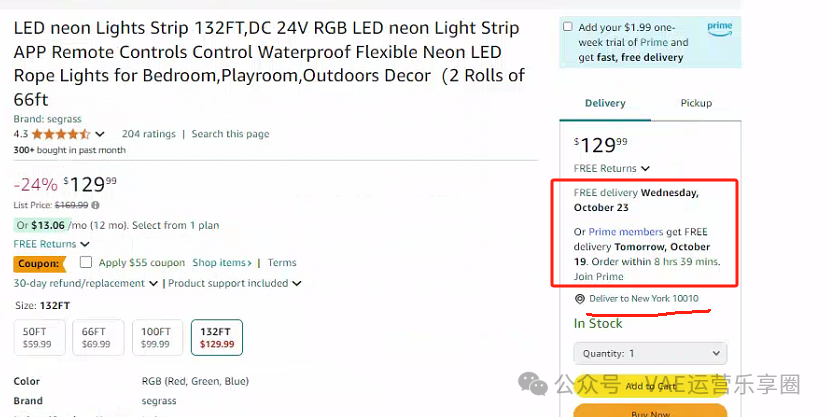The width and height of the screenshot is (827, 417).
Task: Click the Prime logo in trial banner
Action: 720,28
